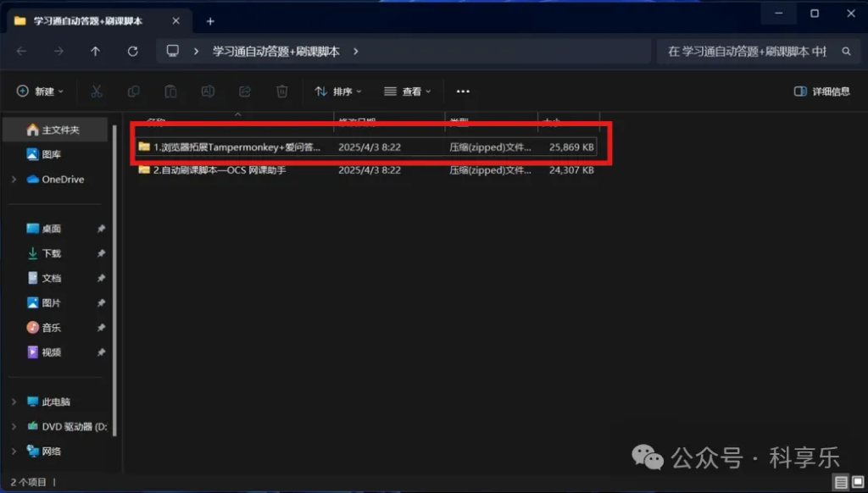Screen dimensions: 868x493
Task: Unpin 桌面 using its pin icon
Action: 101,229
